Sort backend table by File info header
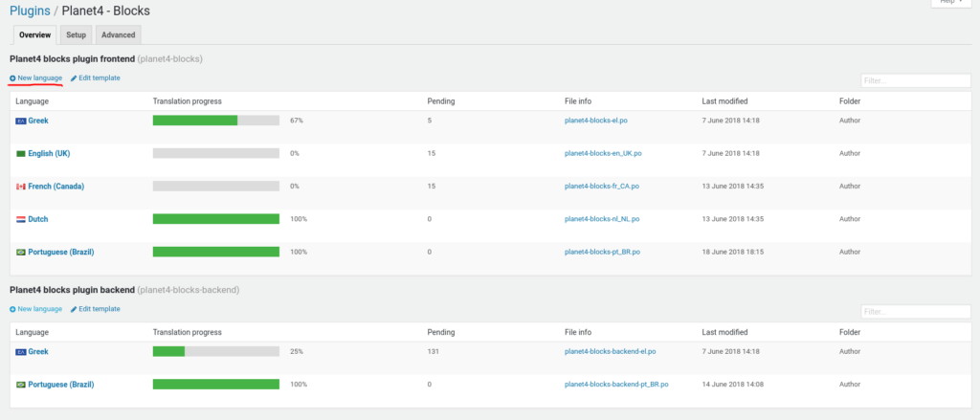This screenshot has height=420, width=980. (x=578, y=332)
